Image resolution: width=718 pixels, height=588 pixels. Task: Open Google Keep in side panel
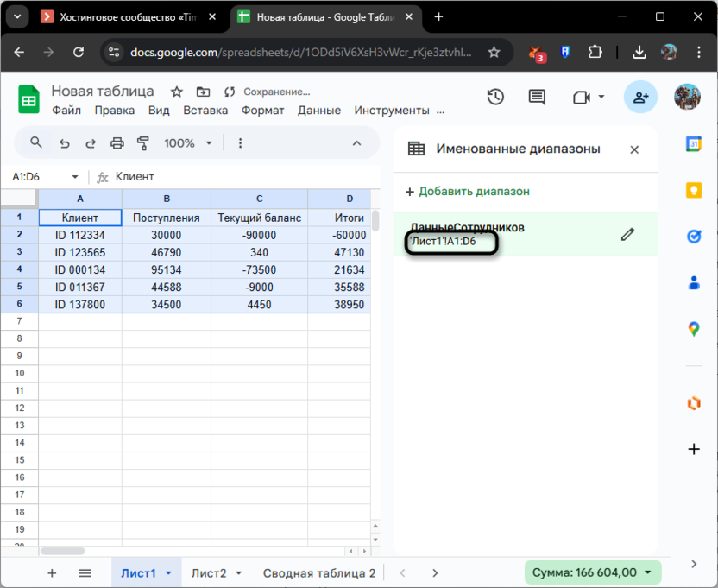coord(693,190)
